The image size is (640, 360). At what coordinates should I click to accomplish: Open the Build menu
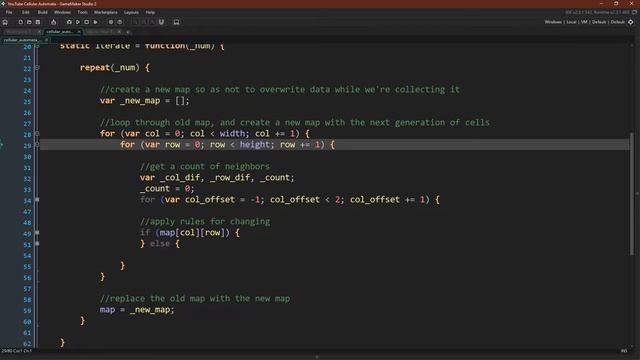point(42,12)
